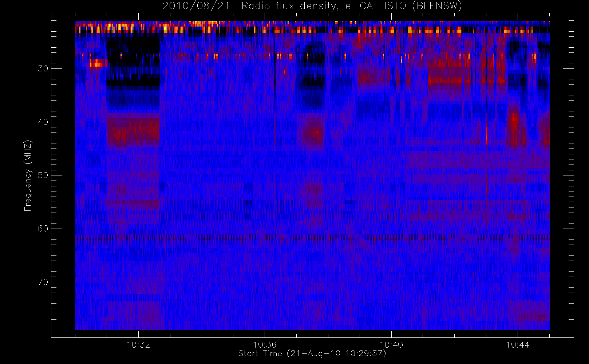
Task: Select the 10:36 time tick label
Action: [265, 345]
